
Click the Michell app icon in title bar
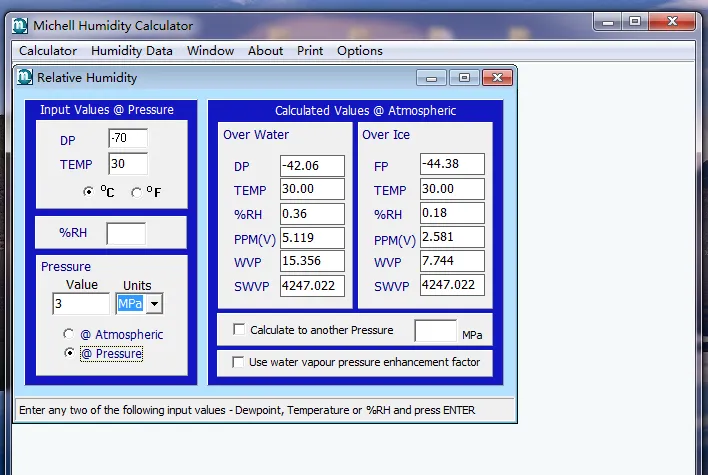pyautogui.click(x=19, y=25)
